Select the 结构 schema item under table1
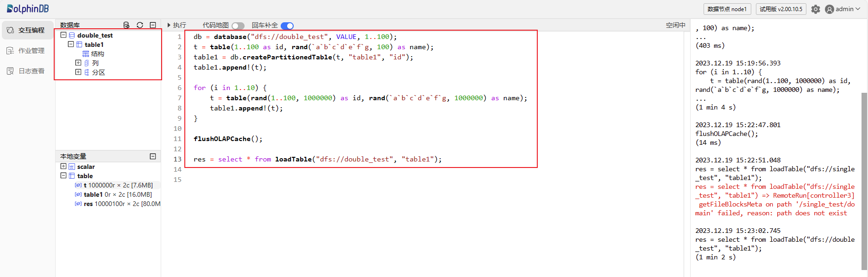The width and height of the screenshot is (868, 277). [97, 54]
